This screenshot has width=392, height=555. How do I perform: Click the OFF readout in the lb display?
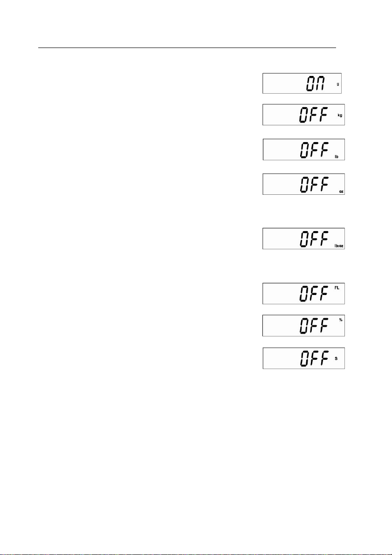tap(314, 150)
